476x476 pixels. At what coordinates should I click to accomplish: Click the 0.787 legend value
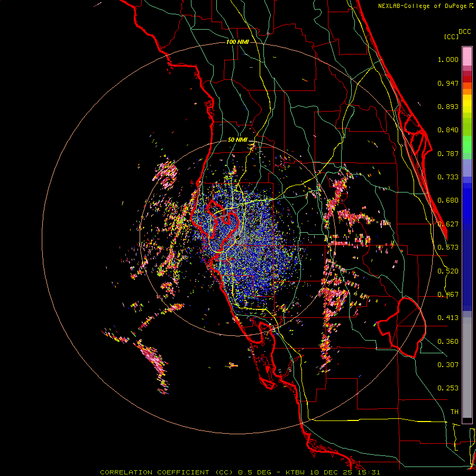coord(448,153)
